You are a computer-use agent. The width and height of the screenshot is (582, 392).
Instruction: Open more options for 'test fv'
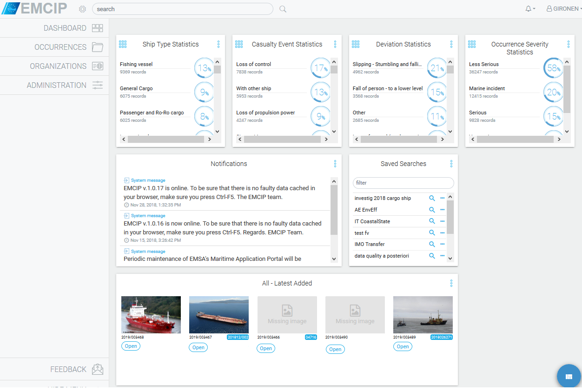(x=443, y=233)
